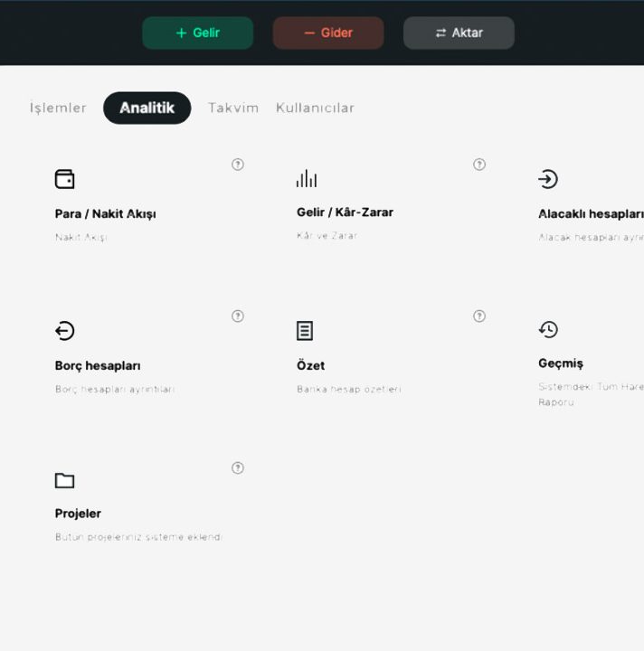Go to the Kullanıcılar tab
The width and height of the screenshot is (644, 651).
point(315,108)
